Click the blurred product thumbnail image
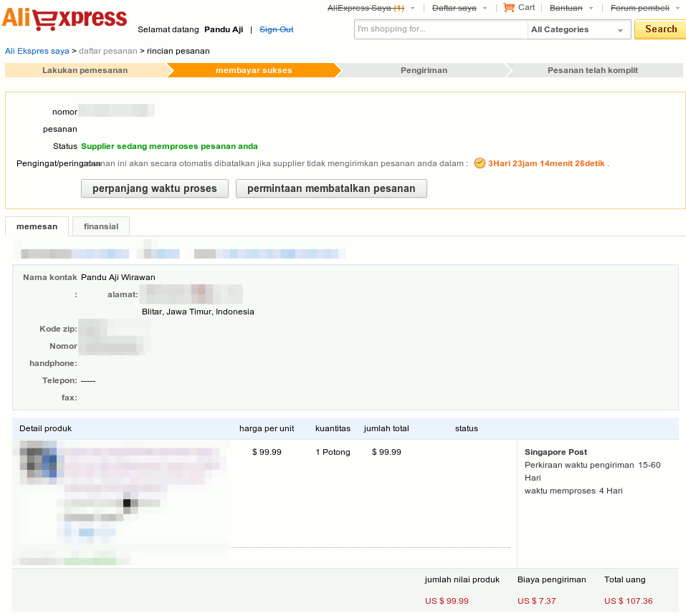 click(x=39, y=462)
